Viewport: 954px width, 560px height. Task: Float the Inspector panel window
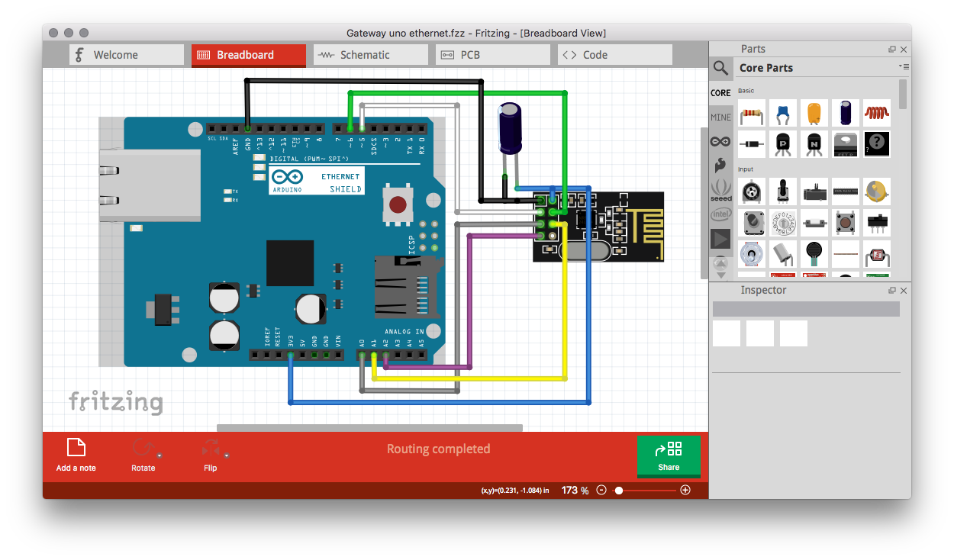click(x=892, y=291)
